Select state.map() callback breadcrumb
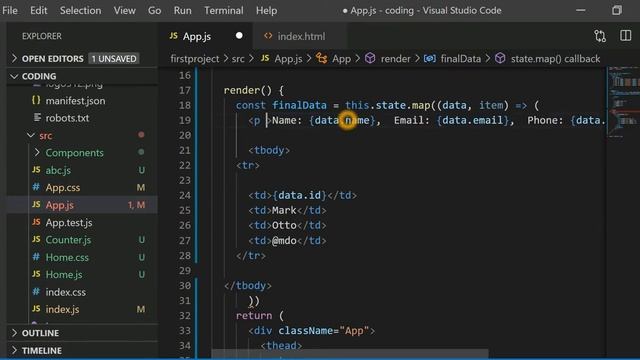The image size is (640, 360). (x=555, y=59)
